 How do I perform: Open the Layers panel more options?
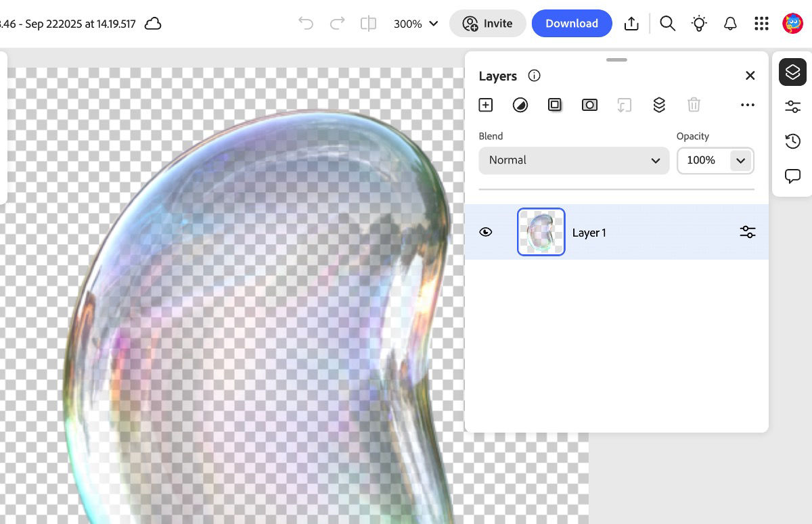(x=747, y=105)
